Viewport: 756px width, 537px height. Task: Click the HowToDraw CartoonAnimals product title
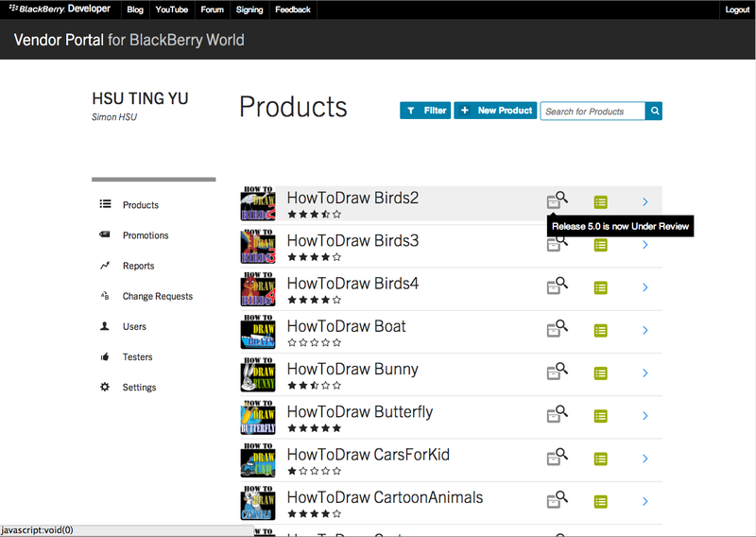pyautogui.click(x=385, y=497)
